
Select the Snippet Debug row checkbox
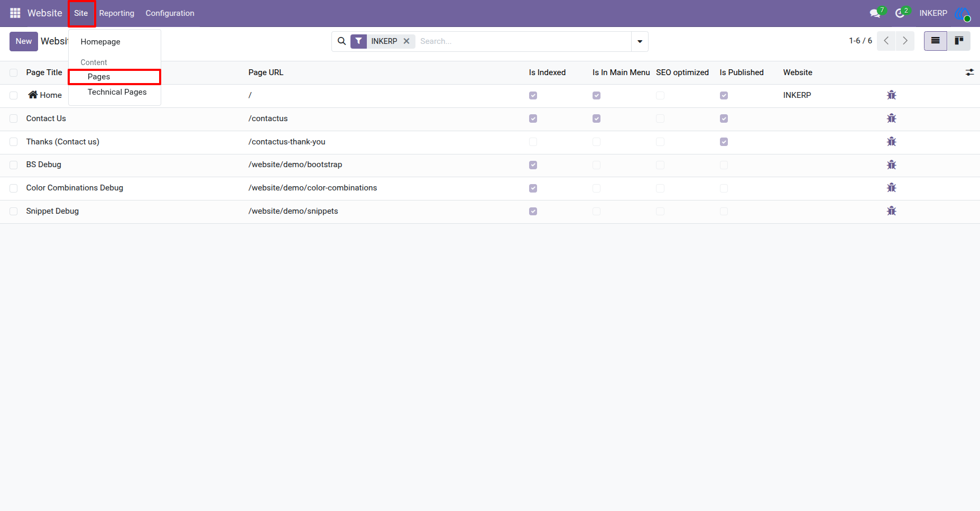pyautogui.click(x=14, y=212)
